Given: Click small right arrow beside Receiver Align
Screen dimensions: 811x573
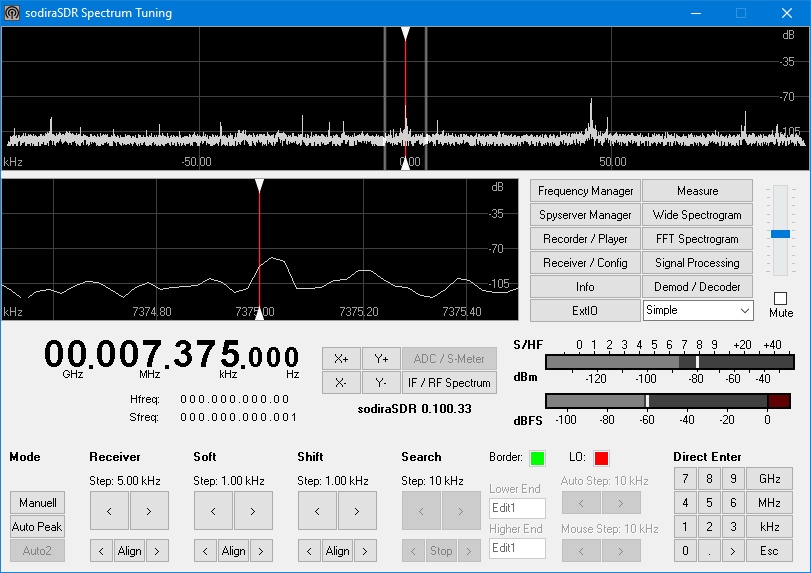Looking at the screenshot, I should pos(157,551).
